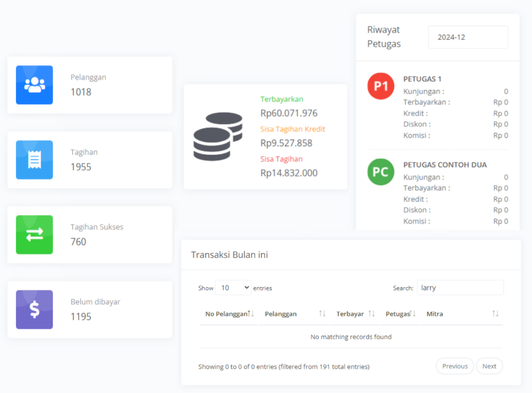Image resolution: width=532 pixels, height=393 pixels.
Task: Click the Tagihan receipt icon
Action: pyautogui.click(x=34, y=160)
